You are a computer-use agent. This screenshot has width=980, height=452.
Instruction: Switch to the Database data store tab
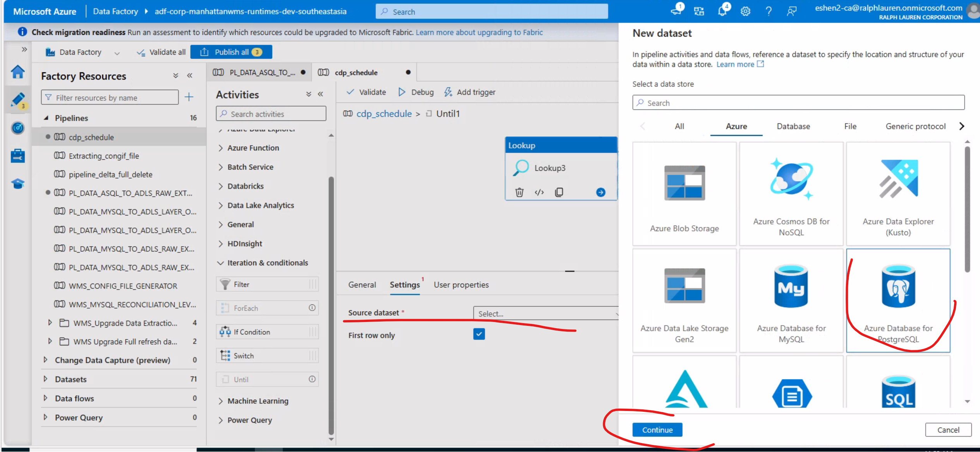(x=793, y=126)
